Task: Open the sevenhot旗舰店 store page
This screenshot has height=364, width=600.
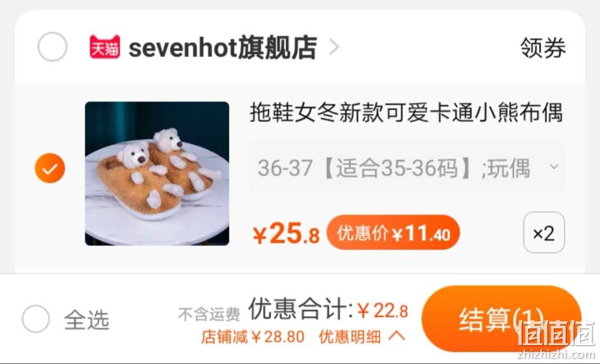Action: [x=222, y=48]
